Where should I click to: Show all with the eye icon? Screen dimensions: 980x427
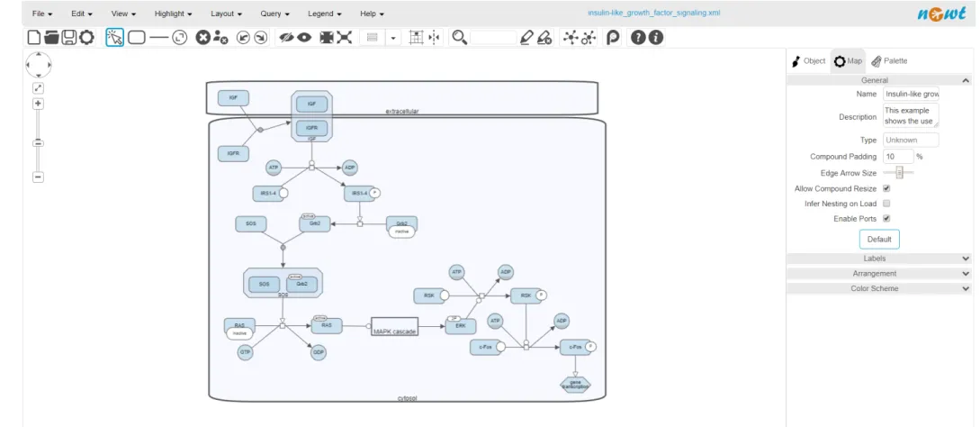coord(304,38)
